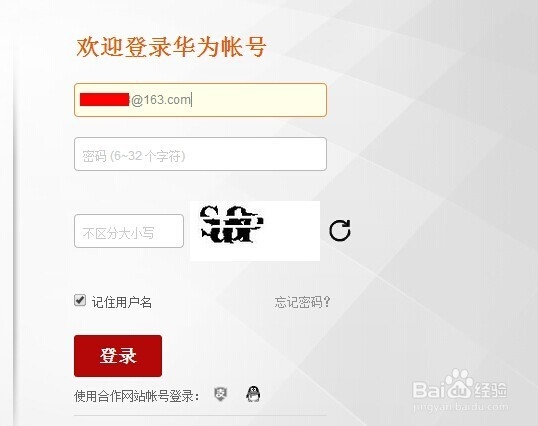The width and height of the screenshot is (538, 426).
Task: Click the 使用合作网站帐号登录 label
Action: (x=137, y=396)
